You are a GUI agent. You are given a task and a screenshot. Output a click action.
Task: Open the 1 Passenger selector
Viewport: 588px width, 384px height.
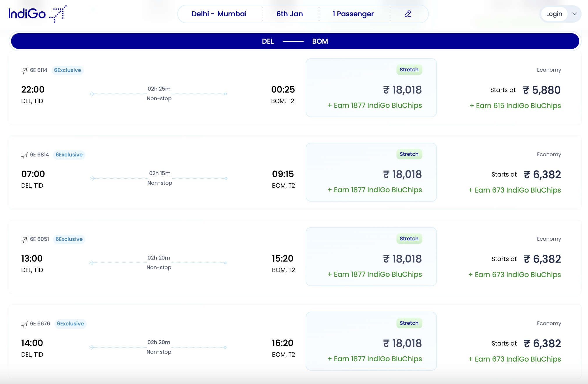(x=353, y=14)
